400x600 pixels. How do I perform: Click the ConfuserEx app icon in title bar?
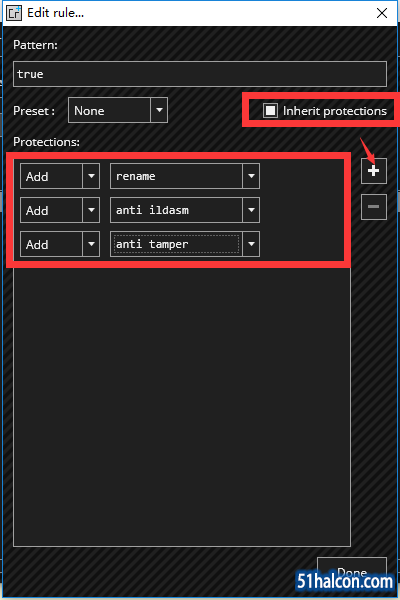coord(15,13)
